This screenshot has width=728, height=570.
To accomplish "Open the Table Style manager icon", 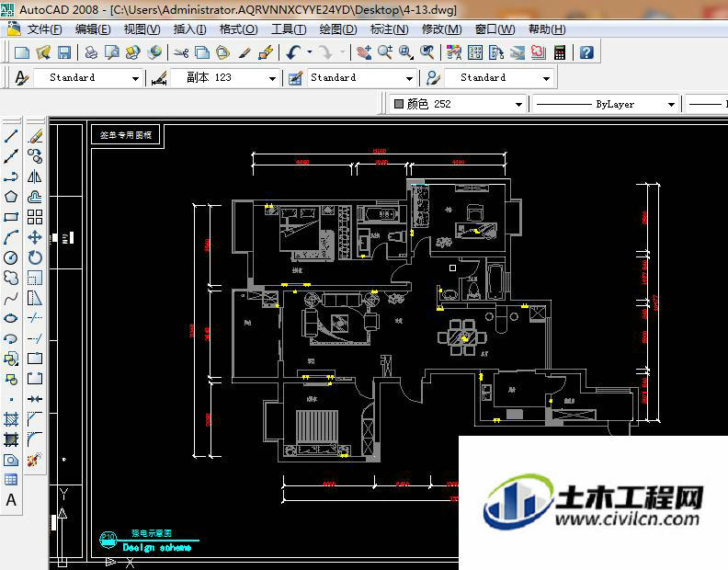I will click(295, 77).
